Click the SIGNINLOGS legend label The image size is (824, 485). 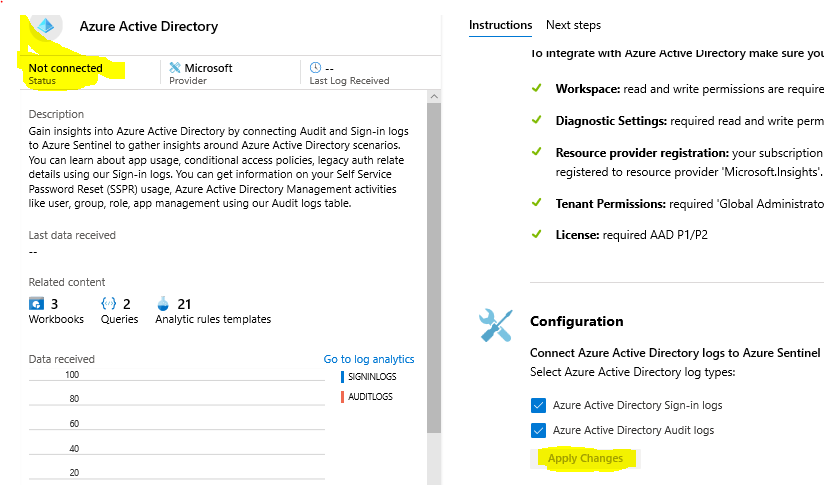[x=372, y=377]
